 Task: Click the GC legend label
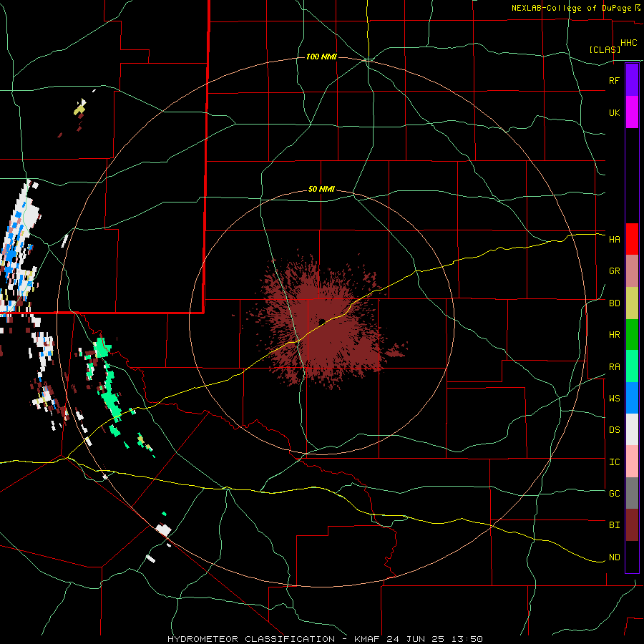point(615,494)
